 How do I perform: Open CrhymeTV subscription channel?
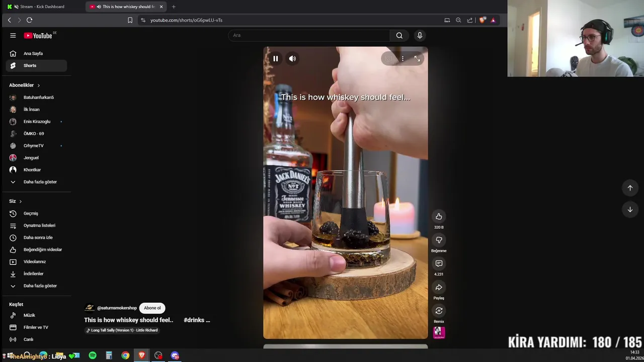point(36,146)
